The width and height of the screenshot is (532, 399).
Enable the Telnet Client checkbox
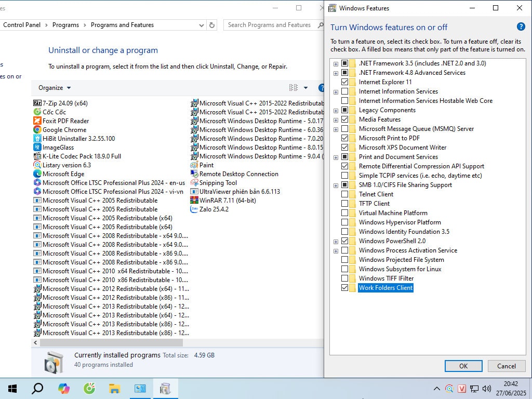click(344, 194)
